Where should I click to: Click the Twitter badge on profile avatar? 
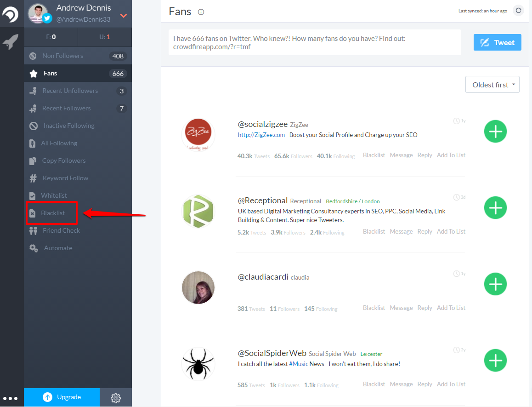(x=47, y=18)
